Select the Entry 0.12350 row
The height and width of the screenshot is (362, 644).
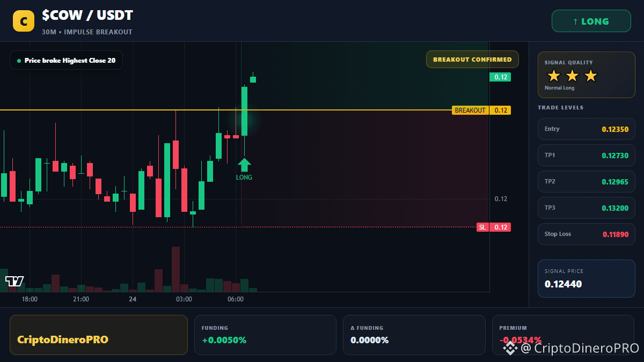point(587,129)
